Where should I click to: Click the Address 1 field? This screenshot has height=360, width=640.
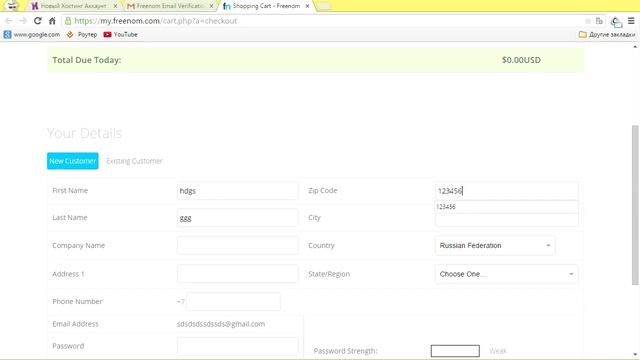point(237,274)
